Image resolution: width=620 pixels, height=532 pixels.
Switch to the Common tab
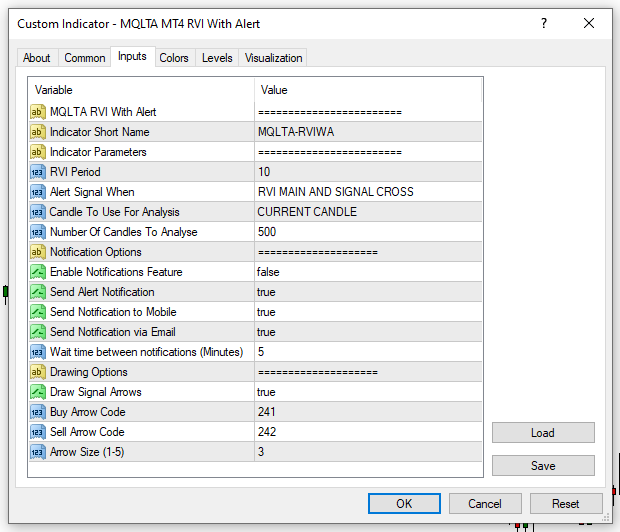(x=85, y=58)
